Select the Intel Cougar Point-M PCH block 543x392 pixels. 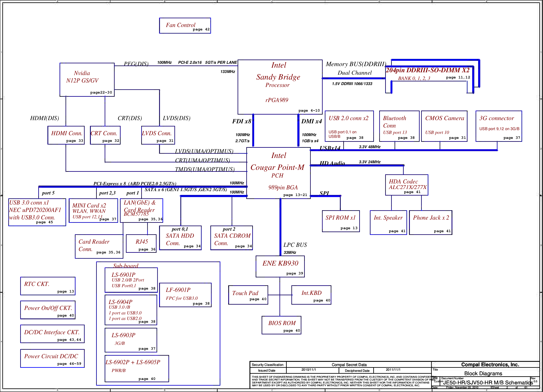point(278,173)
